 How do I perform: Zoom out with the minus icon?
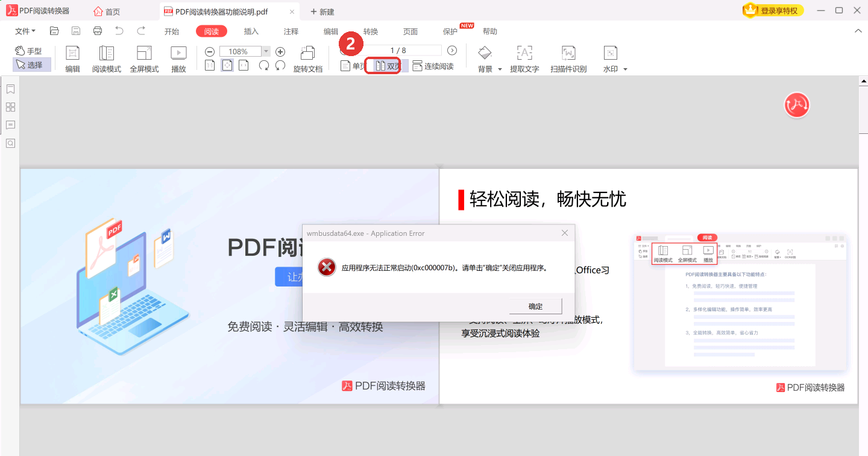pos(210,52)
